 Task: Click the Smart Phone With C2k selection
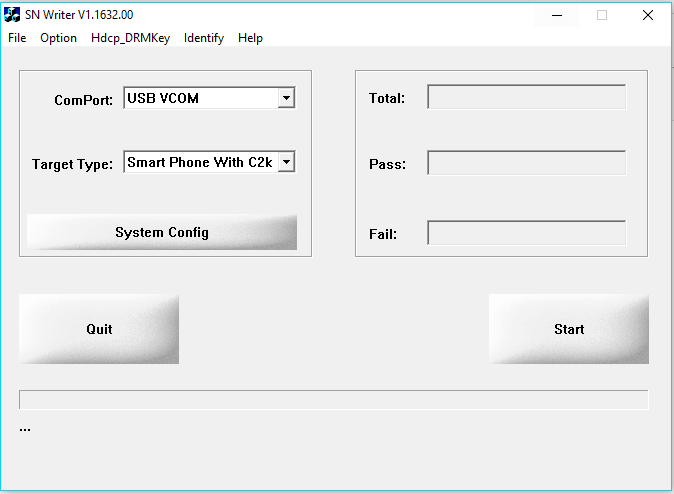coord(200,162)
